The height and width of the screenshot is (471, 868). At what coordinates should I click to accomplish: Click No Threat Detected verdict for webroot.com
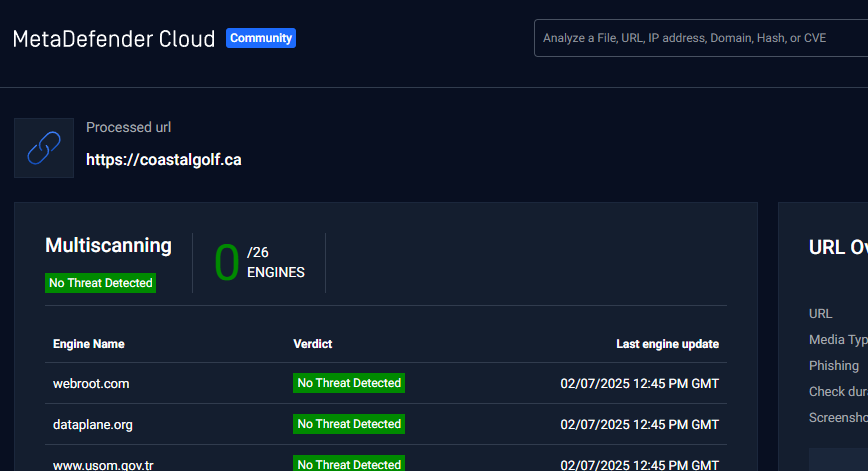(349, 383)
